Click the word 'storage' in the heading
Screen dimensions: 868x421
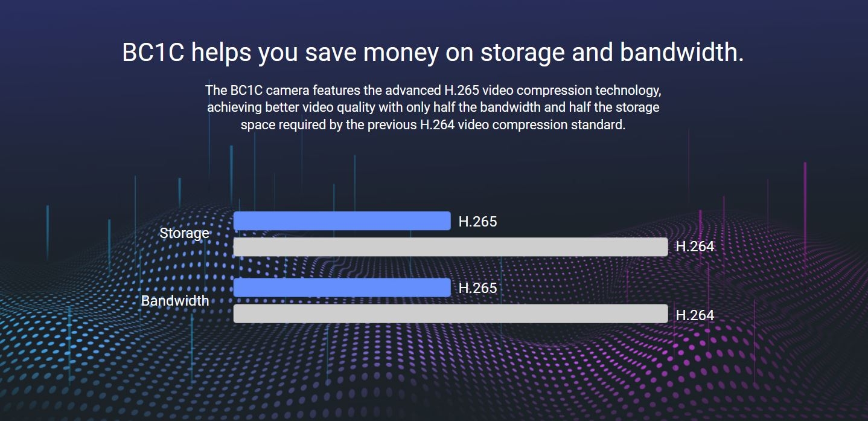coord(522,53)
